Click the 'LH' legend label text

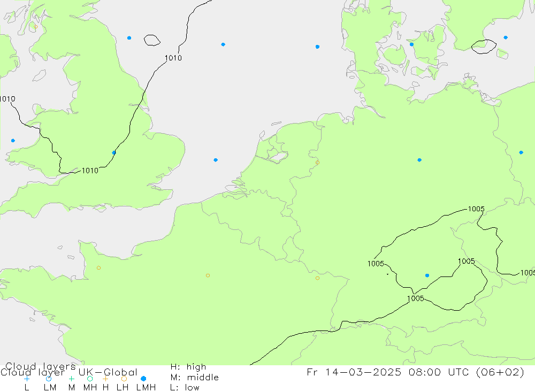123,388
